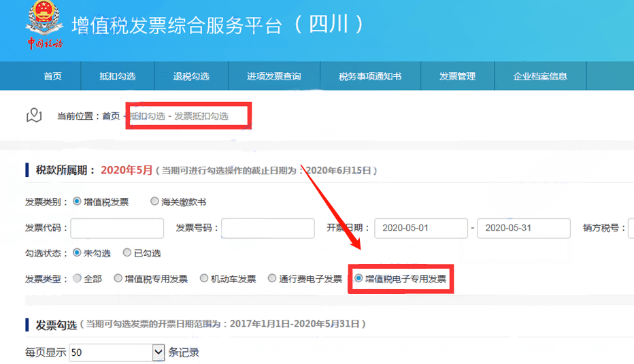Select 增值税电子专用发票 radio option
The image size is (634, 364).
(x=358, y=278)
